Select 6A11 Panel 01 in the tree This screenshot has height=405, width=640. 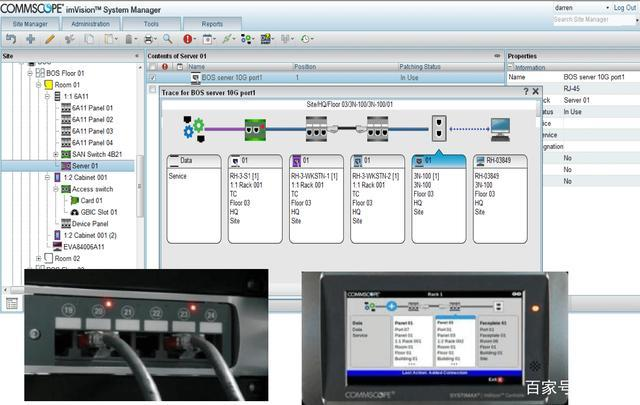click(x=92, y=108)
